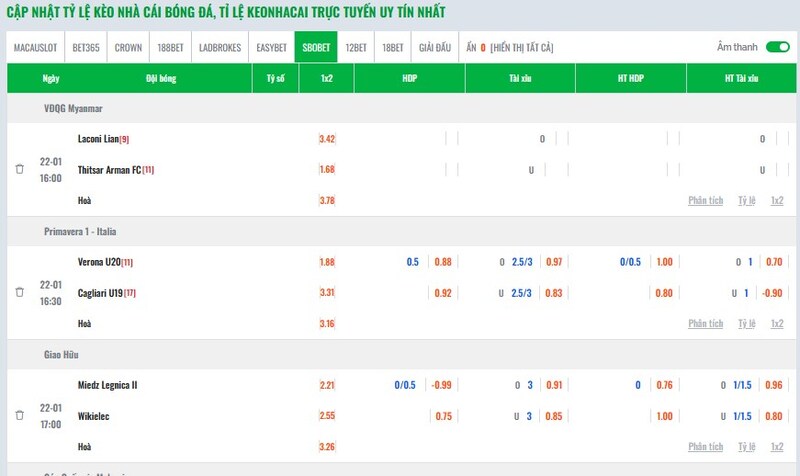Remove the Verona U20 match with trash icon
This screenshot has height=476, width=800.
click(19, 292)
